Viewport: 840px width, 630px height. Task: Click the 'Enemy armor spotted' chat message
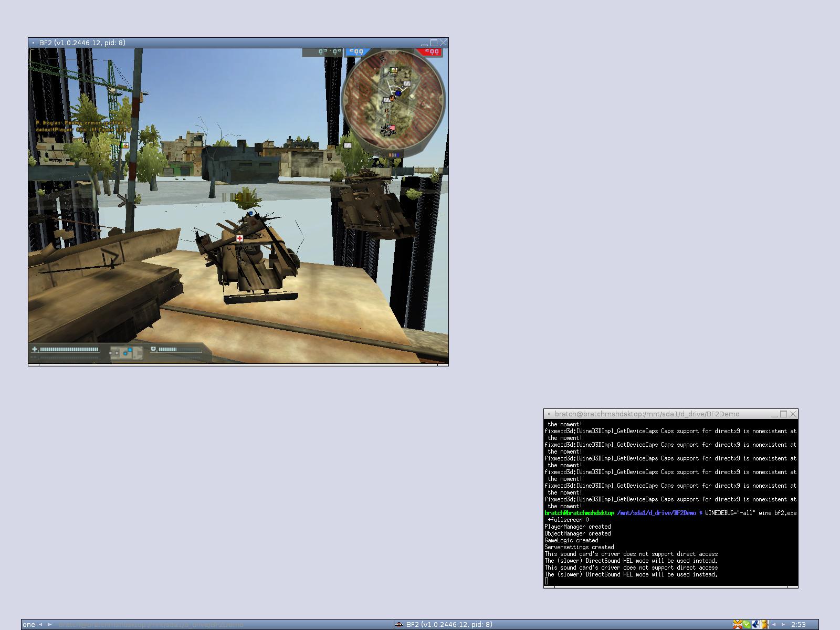[80, 123]
